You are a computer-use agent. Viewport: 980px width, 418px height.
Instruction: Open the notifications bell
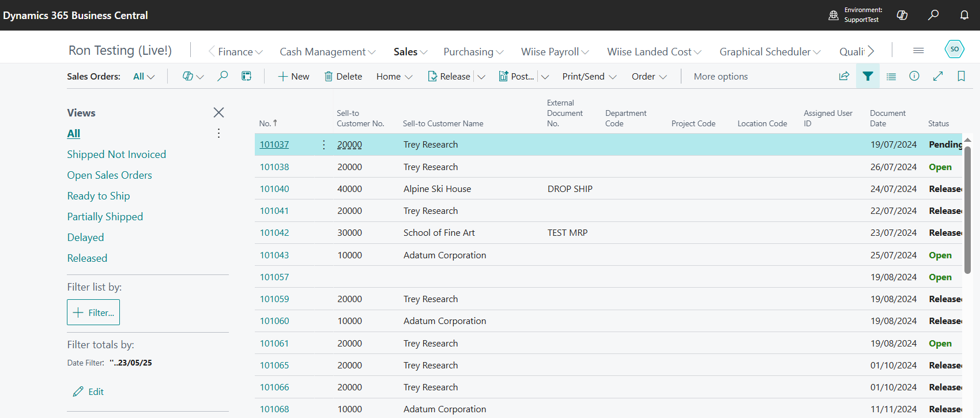pyautogui.click(x=964, y=15)
